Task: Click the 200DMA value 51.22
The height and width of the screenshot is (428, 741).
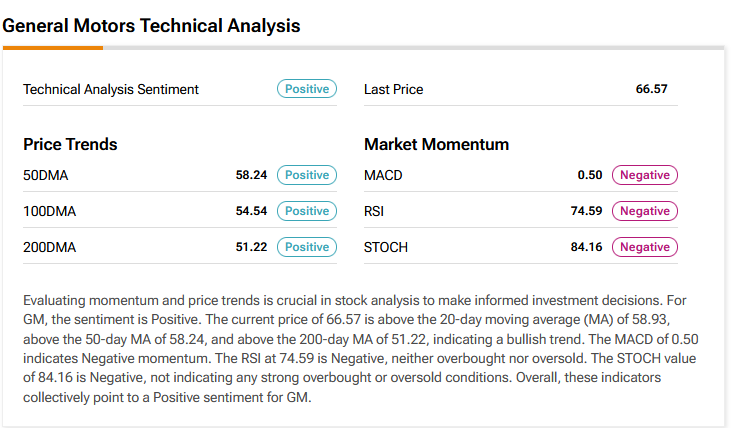Action: point(251,247)
